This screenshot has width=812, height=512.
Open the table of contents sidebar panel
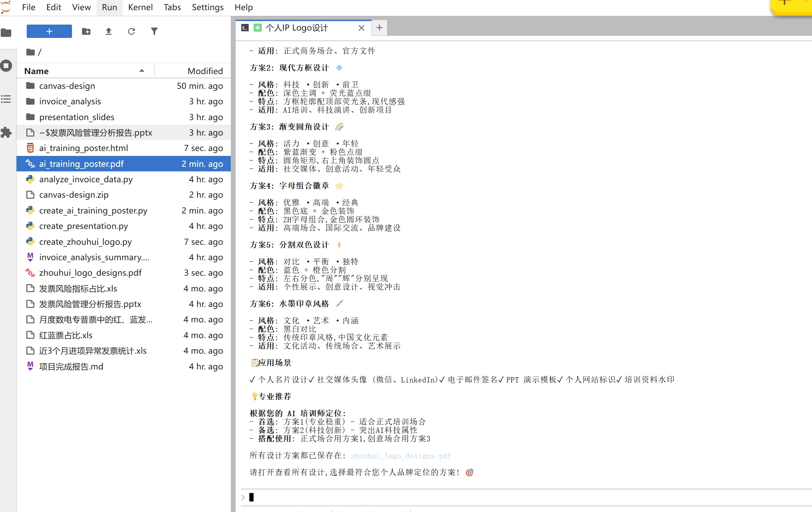6,99
